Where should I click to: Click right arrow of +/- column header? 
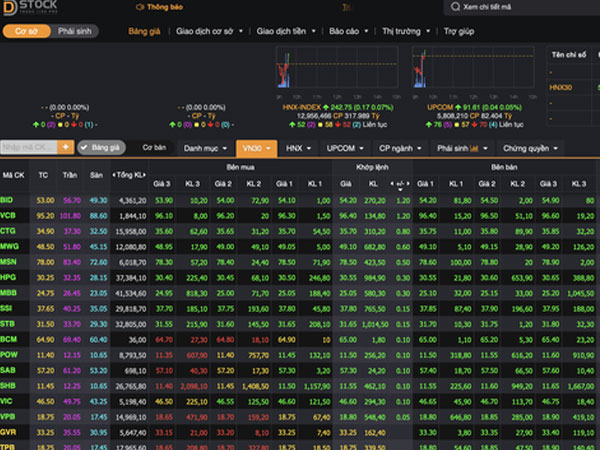(408, 184)
